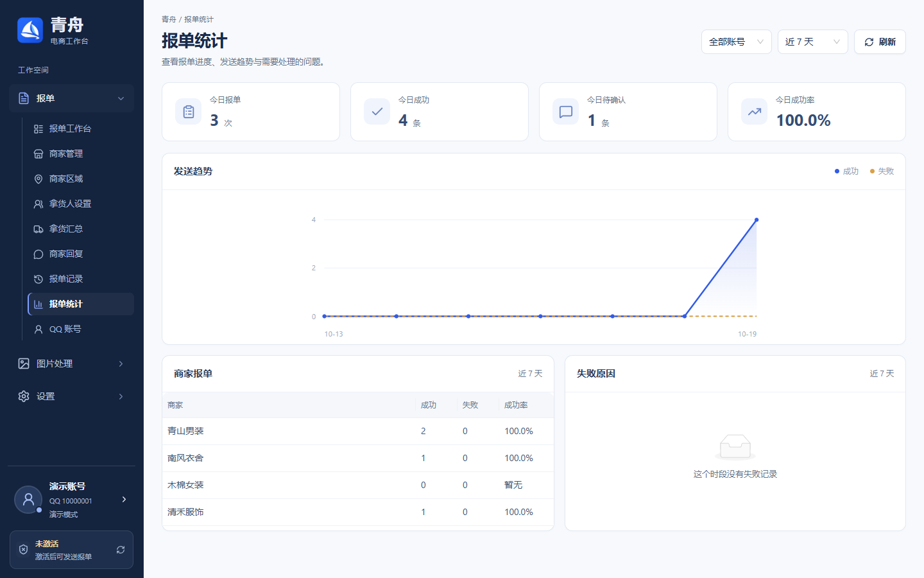Open the QQ 账号 page
Viewport: 924px width, 578px height.
click(x=81, y=329)
